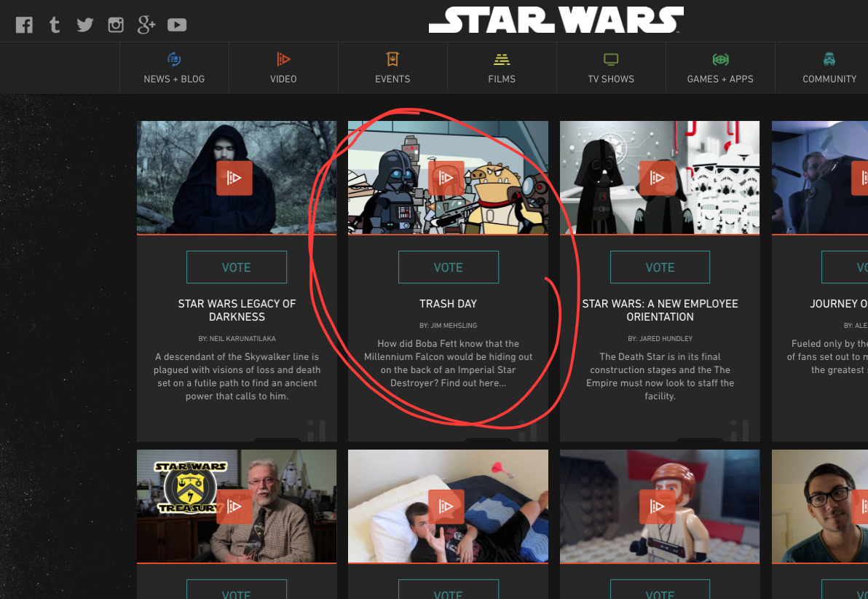Play the LEGO Obi-Wan minifigure video
The width and height of the screenshot is (868, 599).
click(657, 506)
